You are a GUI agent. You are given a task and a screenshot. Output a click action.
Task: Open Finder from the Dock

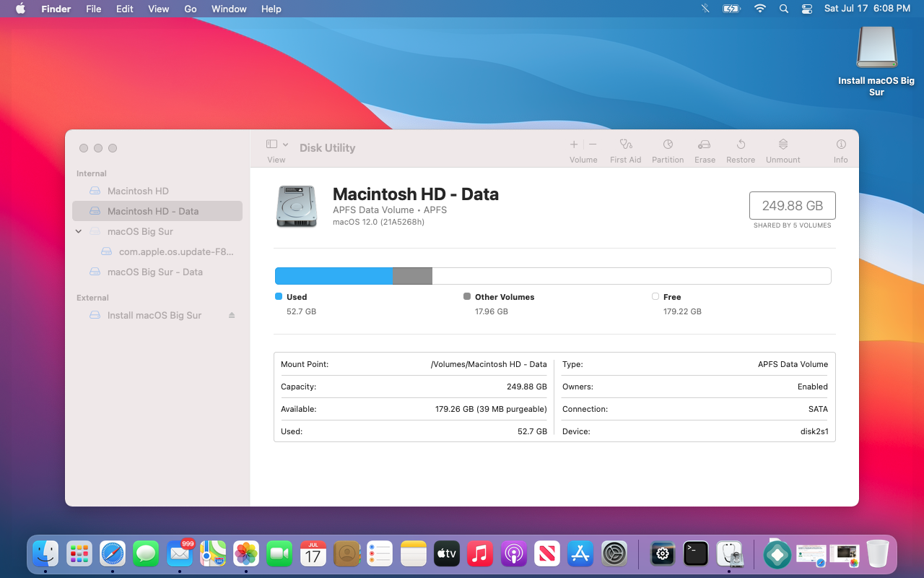click(46, 554)
